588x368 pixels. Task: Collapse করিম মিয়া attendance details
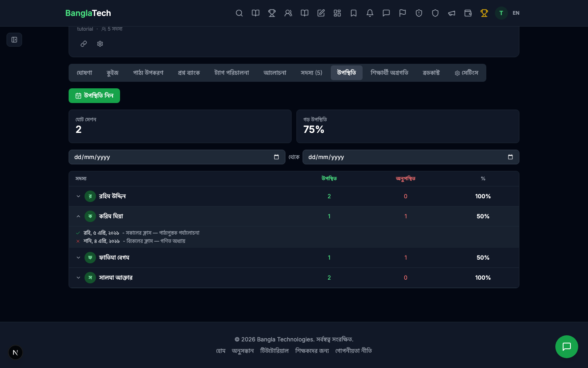(78, 216)
